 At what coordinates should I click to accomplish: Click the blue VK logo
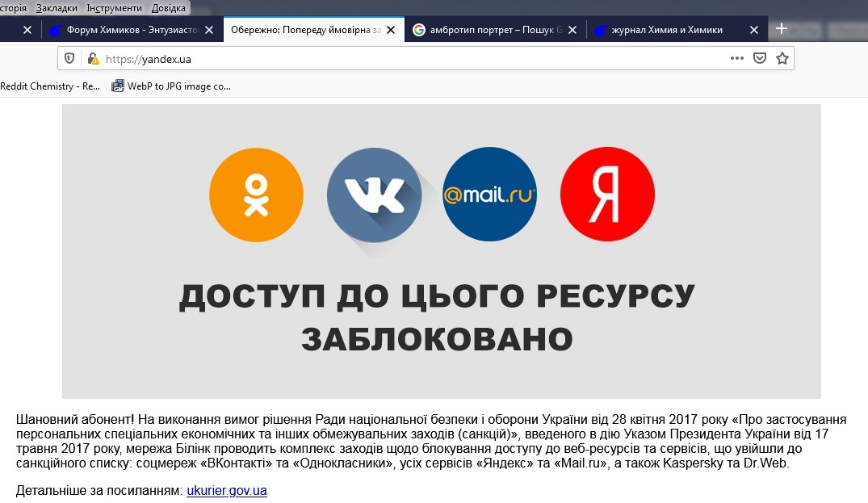[x=374, y=195]
